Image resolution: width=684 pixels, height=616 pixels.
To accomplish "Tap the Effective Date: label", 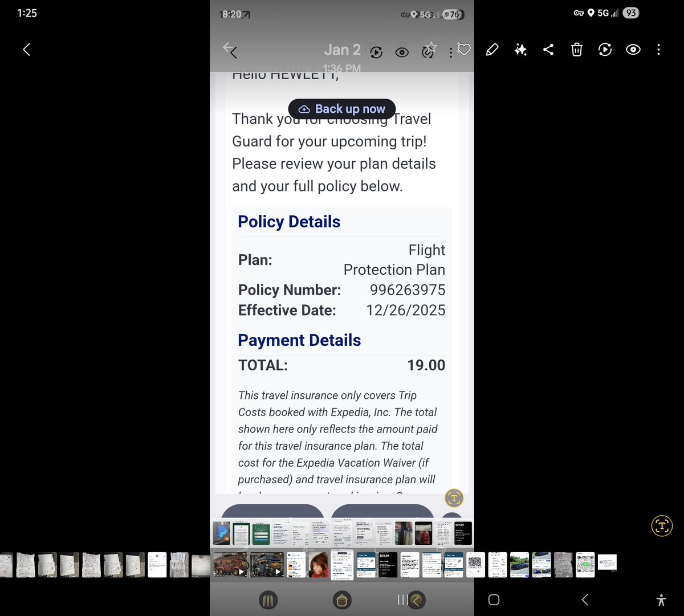I will tap(287, 310).
